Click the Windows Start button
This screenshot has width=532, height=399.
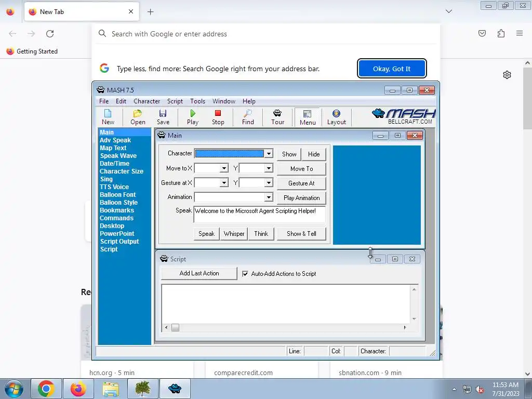coord(14,389)
